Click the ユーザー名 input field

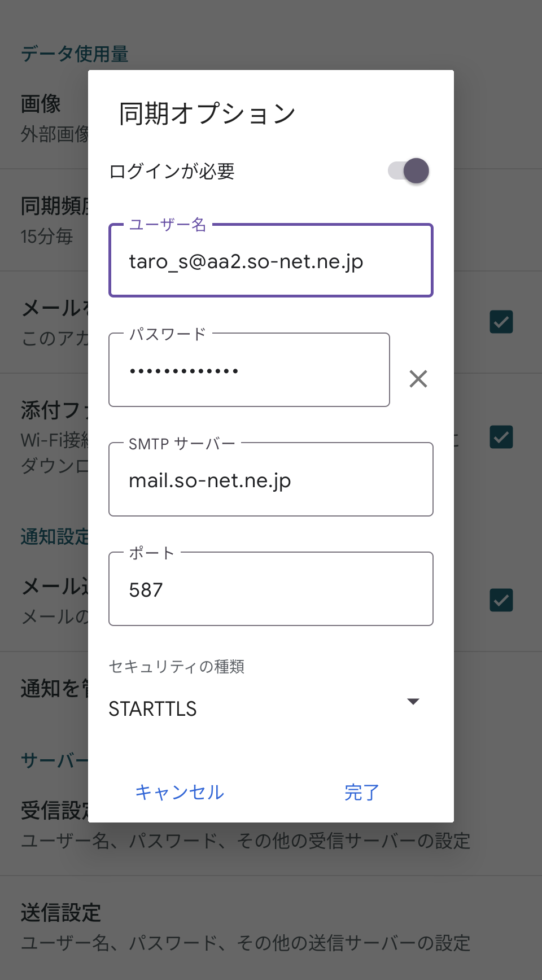click(x=271, y=261)
